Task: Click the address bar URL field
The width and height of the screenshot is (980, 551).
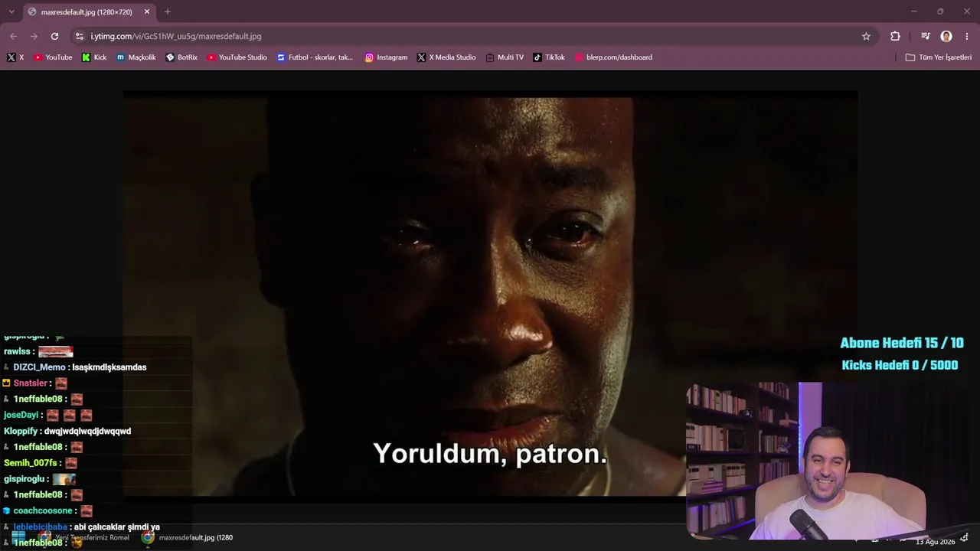Action: [x=471, y=36]
